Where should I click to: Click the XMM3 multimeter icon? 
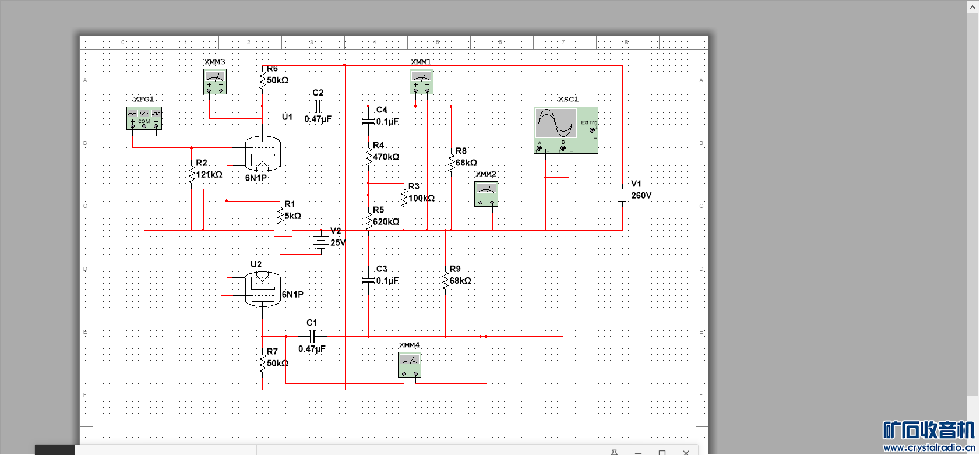click(214, 82)
